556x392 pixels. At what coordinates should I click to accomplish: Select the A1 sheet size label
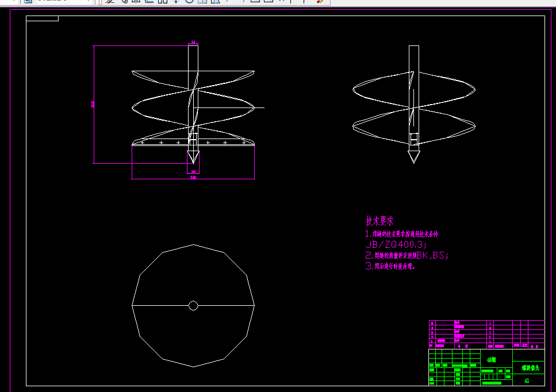pyautogui.click(x=527, y=381)
